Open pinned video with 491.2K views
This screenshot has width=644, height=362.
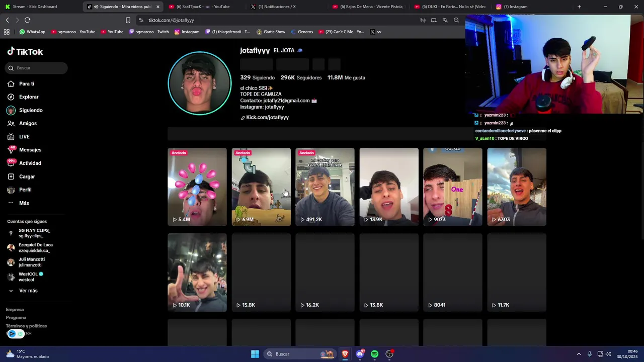click(325, 187)
